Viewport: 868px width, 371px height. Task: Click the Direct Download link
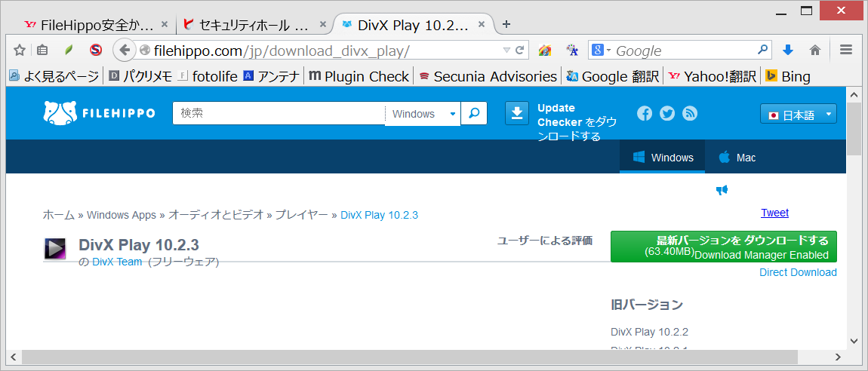point(798,272)
